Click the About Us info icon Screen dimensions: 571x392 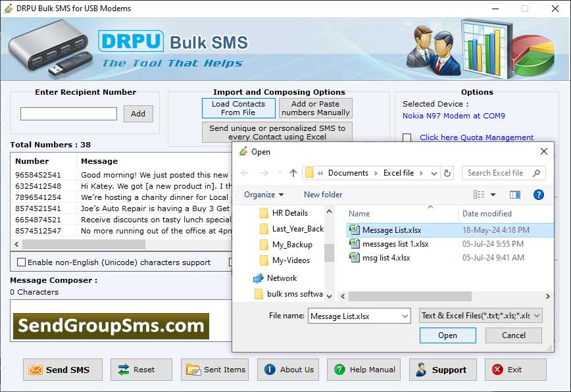pos(270,369)
